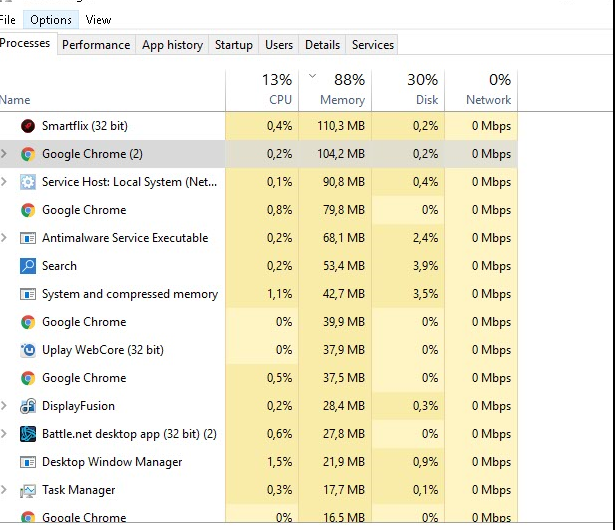Click the DisplayFusion process icon

(28, 406)
